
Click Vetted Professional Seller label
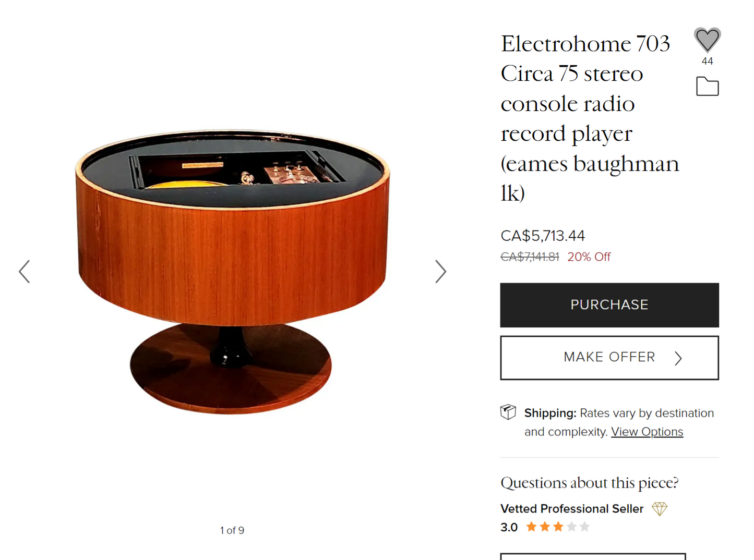[x=572, y=509]
